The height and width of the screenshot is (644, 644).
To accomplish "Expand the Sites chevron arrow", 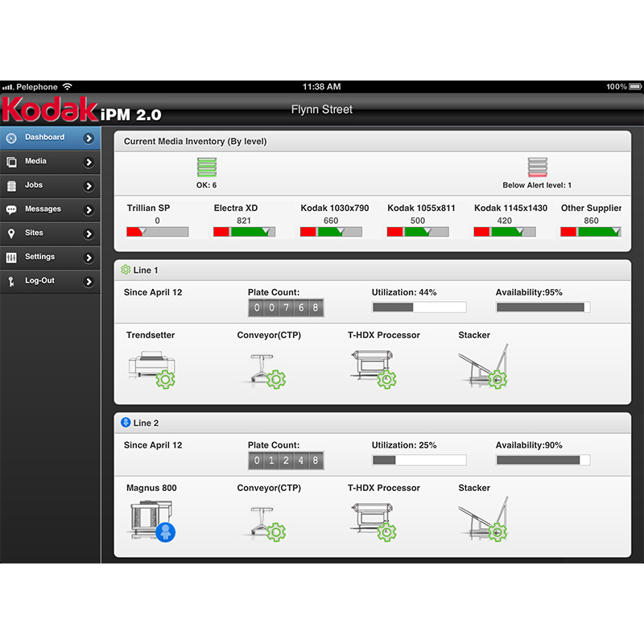I will point(89,233).
